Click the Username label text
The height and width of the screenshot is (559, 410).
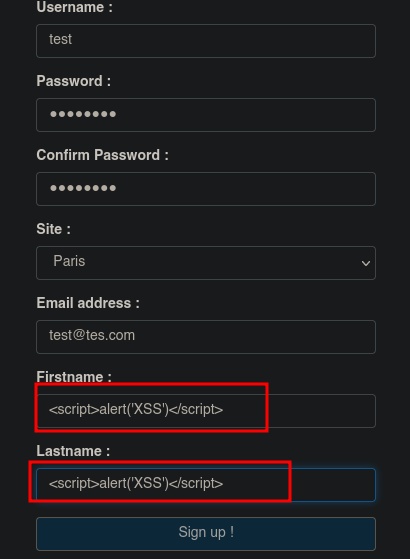75,7
